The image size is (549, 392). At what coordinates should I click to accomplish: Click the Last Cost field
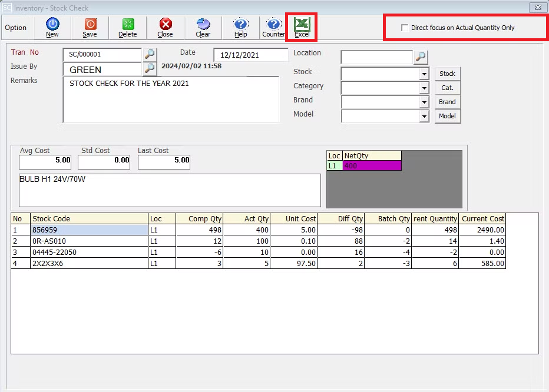tap(164, 162)
